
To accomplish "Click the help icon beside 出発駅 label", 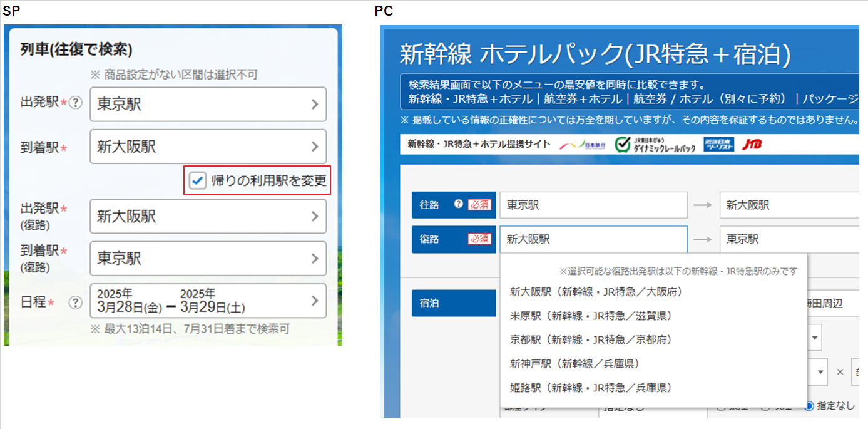I will (76, 103).
